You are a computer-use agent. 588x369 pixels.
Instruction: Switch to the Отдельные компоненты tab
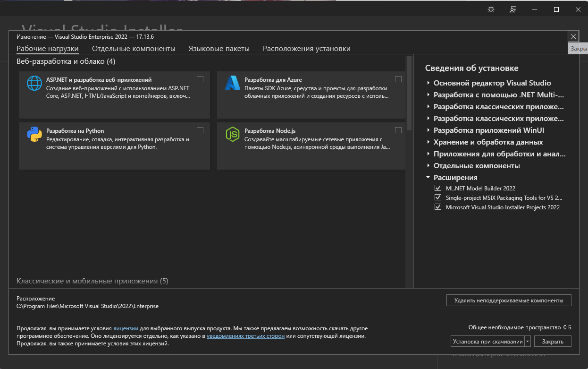tap(134, 49)
